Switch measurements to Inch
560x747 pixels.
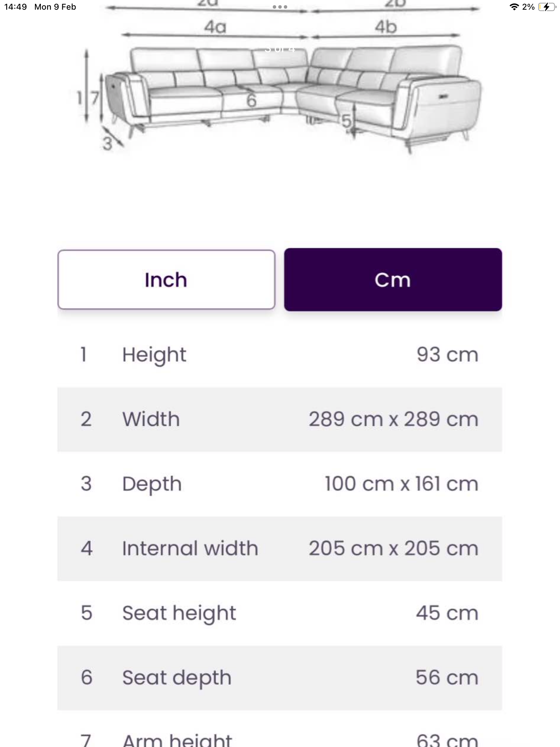pyautogui.click(x=166, y=279)
